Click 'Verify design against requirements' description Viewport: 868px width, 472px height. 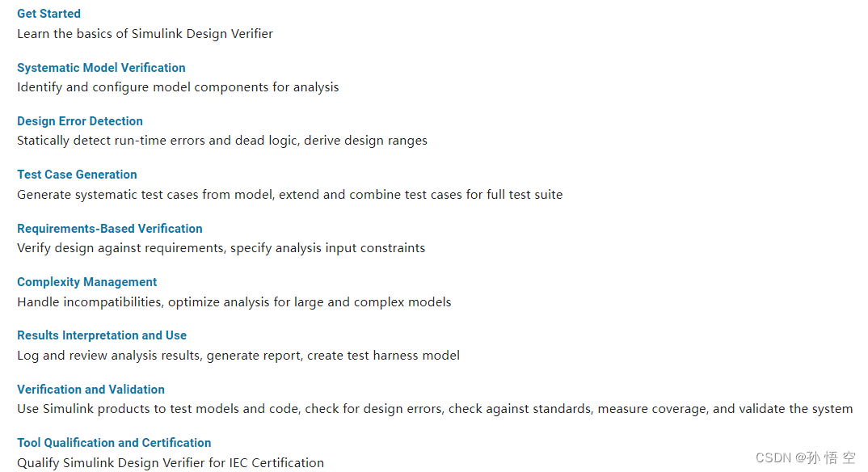[221, 248]
